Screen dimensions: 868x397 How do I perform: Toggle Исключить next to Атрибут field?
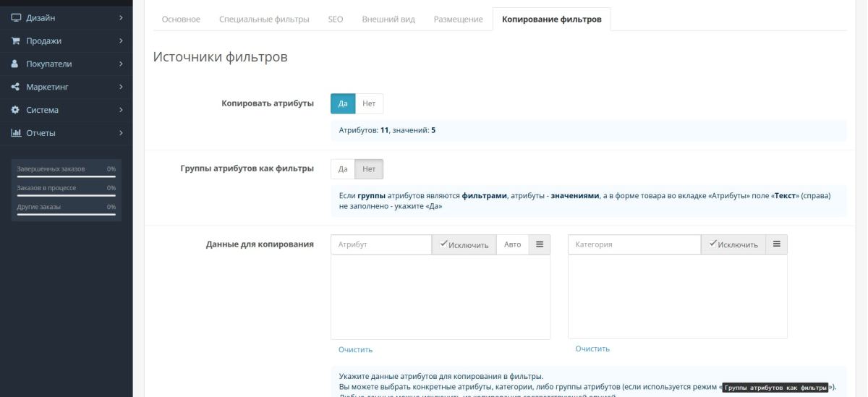pyautogui.click(x=464, y=244)
